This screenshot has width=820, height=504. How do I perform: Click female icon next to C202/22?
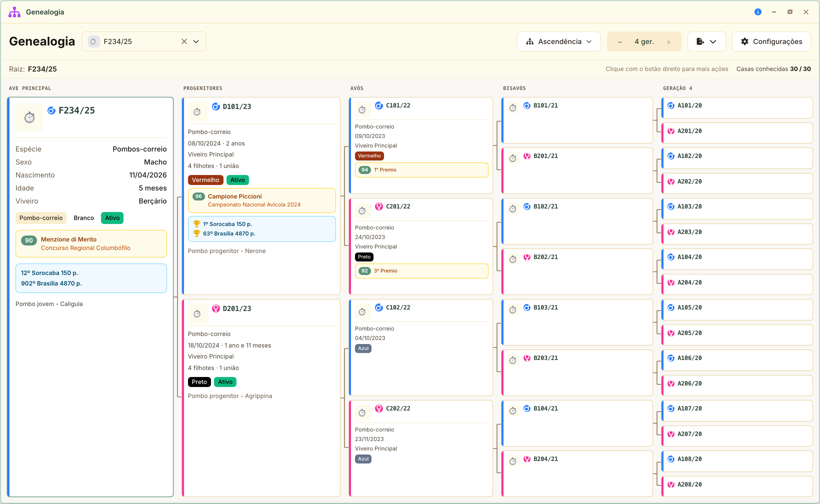(379, 408)
